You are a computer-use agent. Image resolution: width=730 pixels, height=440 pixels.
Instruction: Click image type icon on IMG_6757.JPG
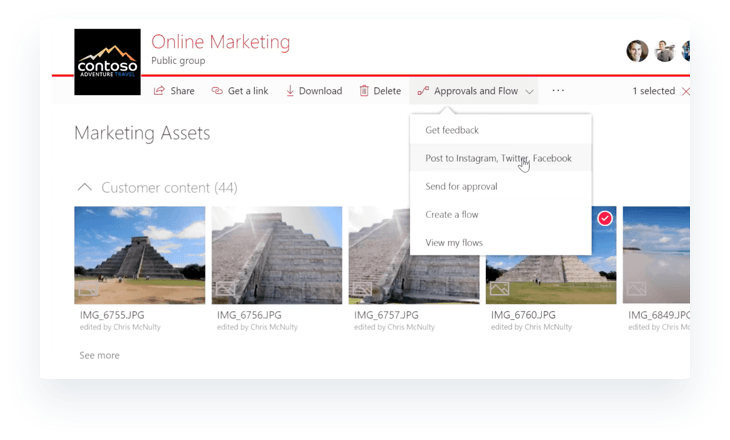362,289
